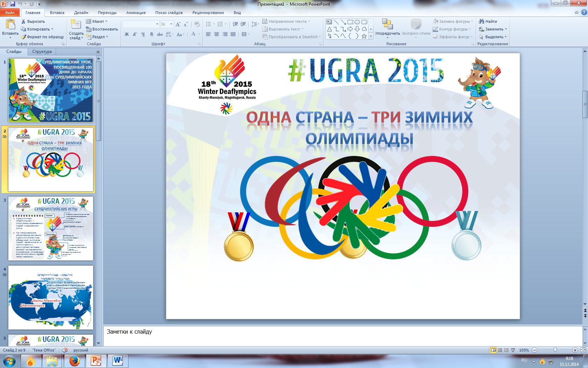Start slideshow from the status bar icon
The image size is (588, 368).
[513, 350]
